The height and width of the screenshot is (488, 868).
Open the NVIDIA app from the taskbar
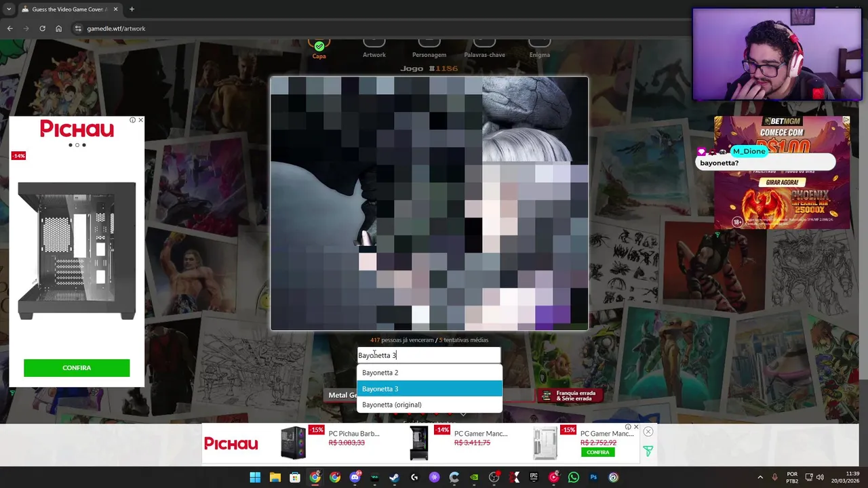[x=474, y=477]
